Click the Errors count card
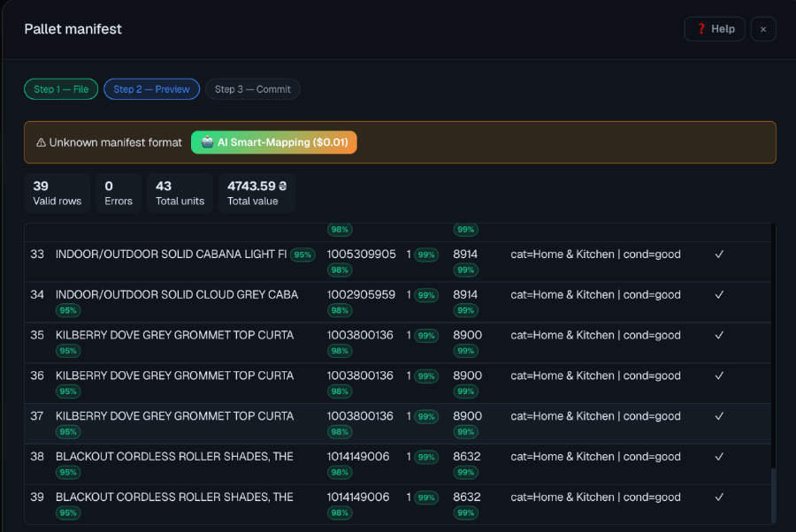Viewport: 796px width, 532px height. [119, 193]
